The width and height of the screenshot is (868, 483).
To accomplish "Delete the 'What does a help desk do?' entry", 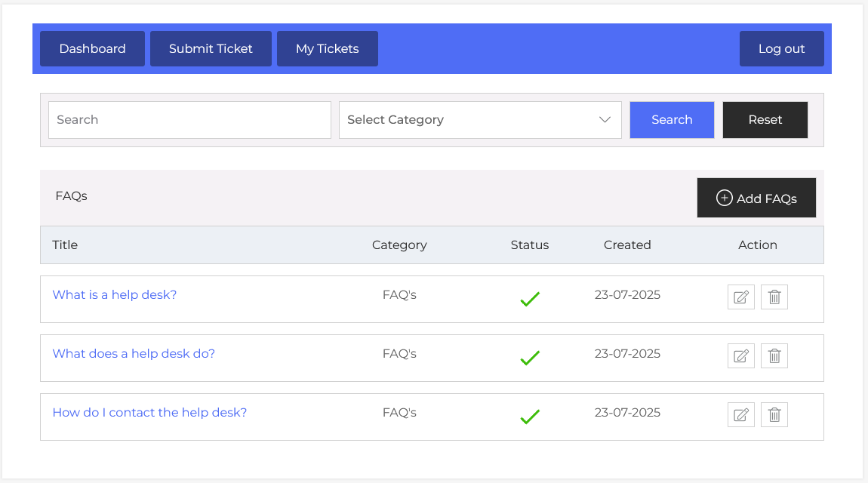I will tap(774, 356).
